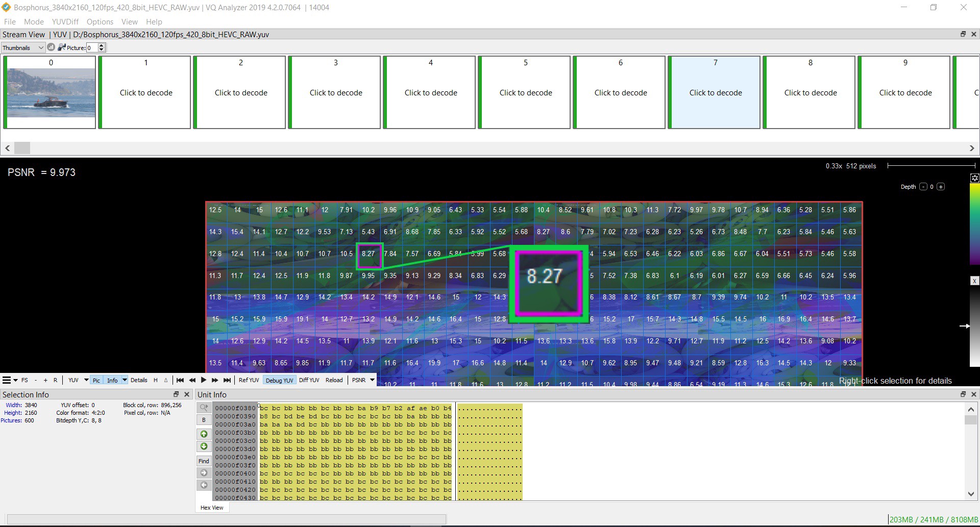Image resolution: width=980 pixels, height=527 pixels.
Task: Click the hex view search magnifier icon
Action: (x=204, y=407)
